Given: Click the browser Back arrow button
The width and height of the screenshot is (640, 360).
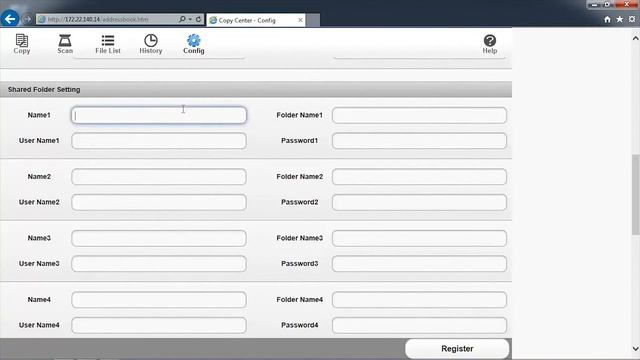Looking at the screenshot, I should (10, 19).
